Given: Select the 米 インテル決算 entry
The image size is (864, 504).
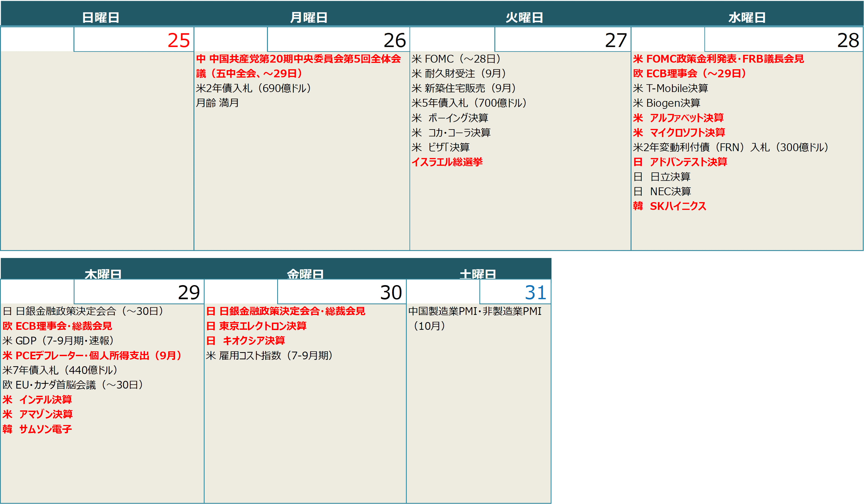Looking at the screenshot, I should (x=37, y=400).
